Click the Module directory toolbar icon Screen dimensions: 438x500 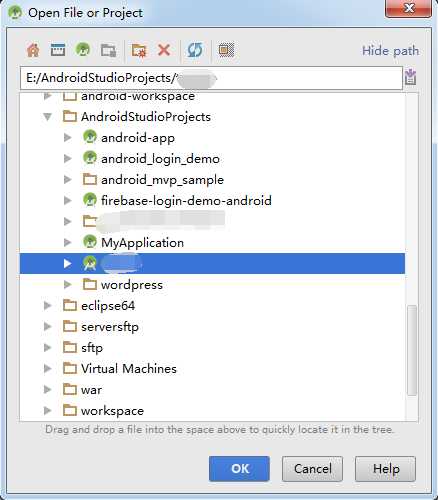point(108,50)
